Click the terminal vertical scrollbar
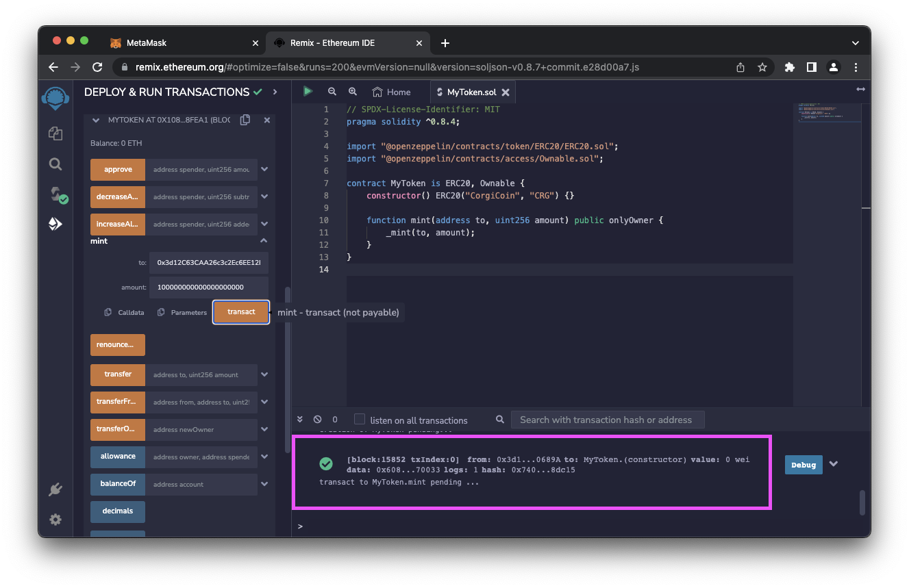The image size is (909, 588). tap(862, 502)
